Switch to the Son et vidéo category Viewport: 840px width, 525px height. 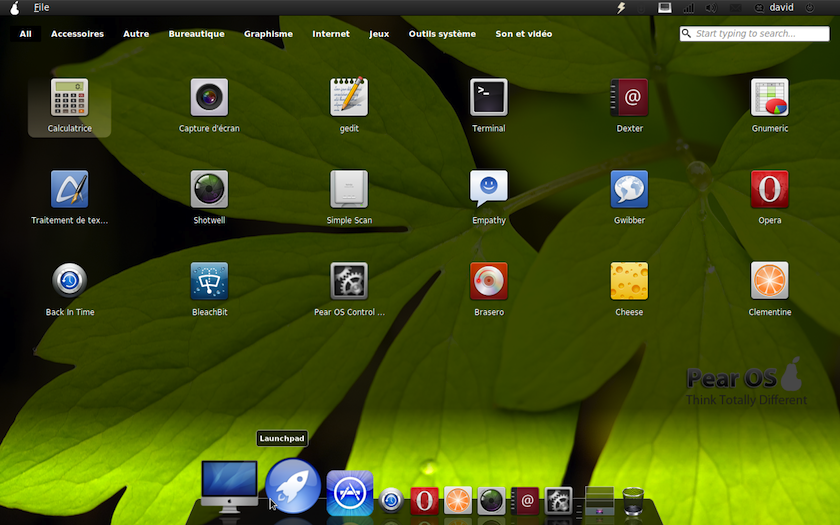tap(523, 34)
